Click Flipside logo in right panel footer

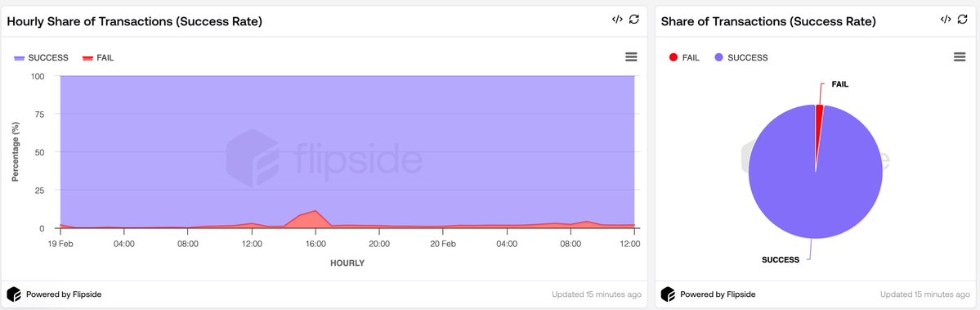(x=668, y=294)
